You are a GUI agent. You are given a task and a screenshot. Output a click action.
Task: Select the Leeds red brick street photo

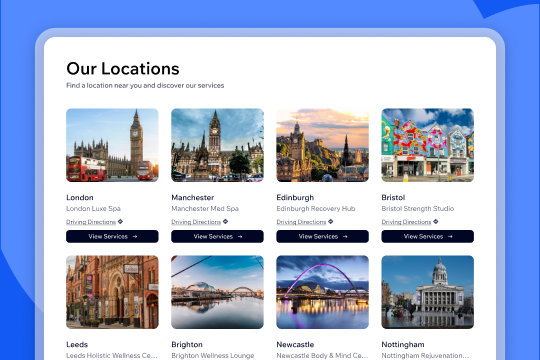click(112, 292)
